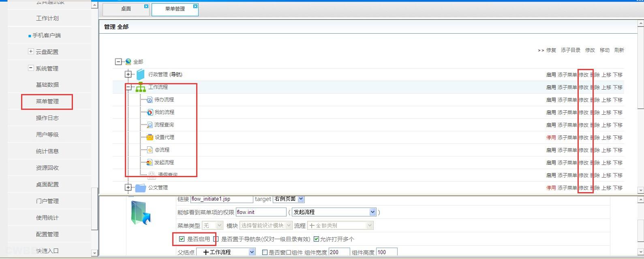Open 菜单管理 in the sidebar
The image size is (644, 259).
pyautogui.click(x=47, y=101)
